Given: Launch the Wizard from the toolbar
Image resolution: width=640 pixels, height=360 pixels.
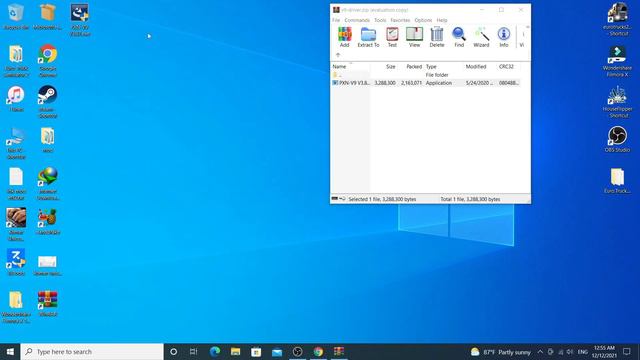Looking at the screenshot, I should pos(481,37).
